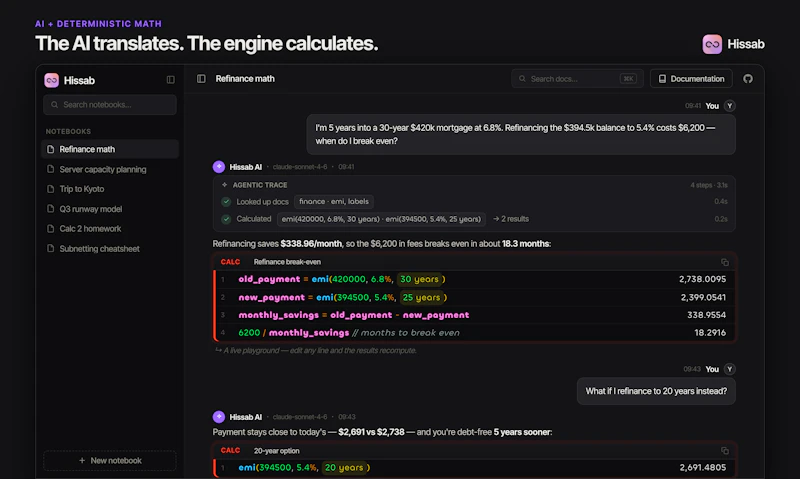Screen dimensions: 800x479
Task: Click the file icon of Trip to Kyoto
Action: click(x=51, y=189)
